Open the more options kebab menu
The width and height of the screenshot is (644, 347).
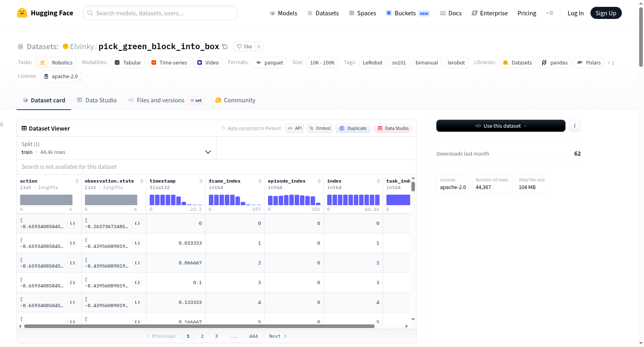[575, 126]
